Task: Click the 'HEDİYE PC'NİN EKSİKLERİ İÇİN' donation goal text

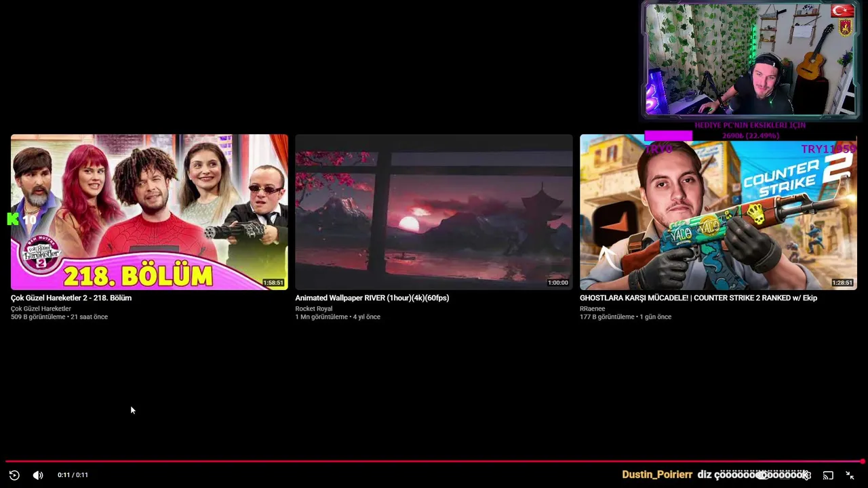Action: 750,125
